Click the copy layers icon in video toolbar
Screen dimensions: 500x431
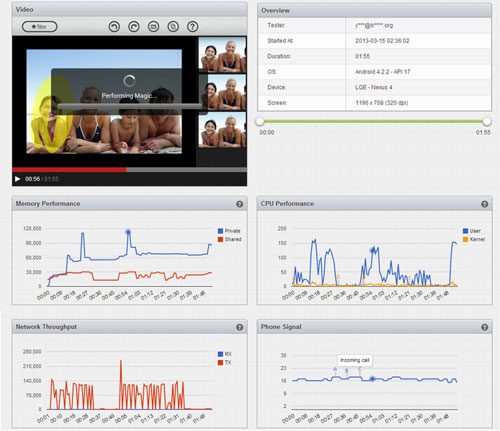[x=173, y=26]
